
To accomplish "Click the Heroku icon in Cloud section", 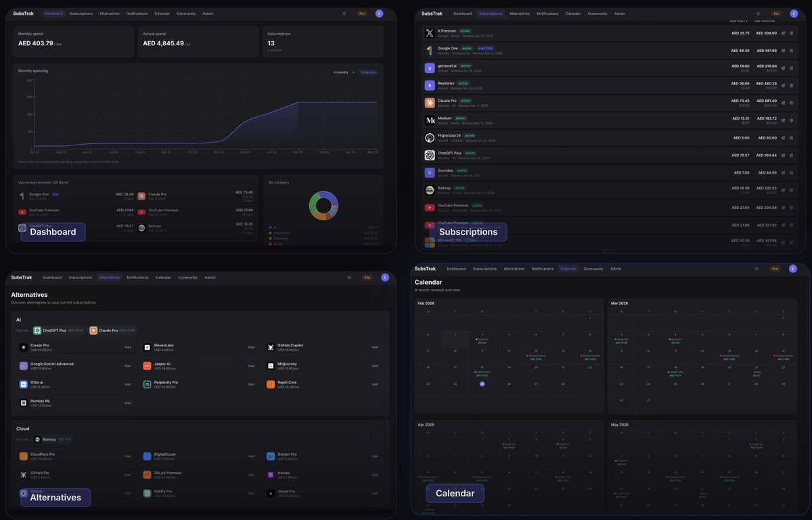I will [271, 475].
